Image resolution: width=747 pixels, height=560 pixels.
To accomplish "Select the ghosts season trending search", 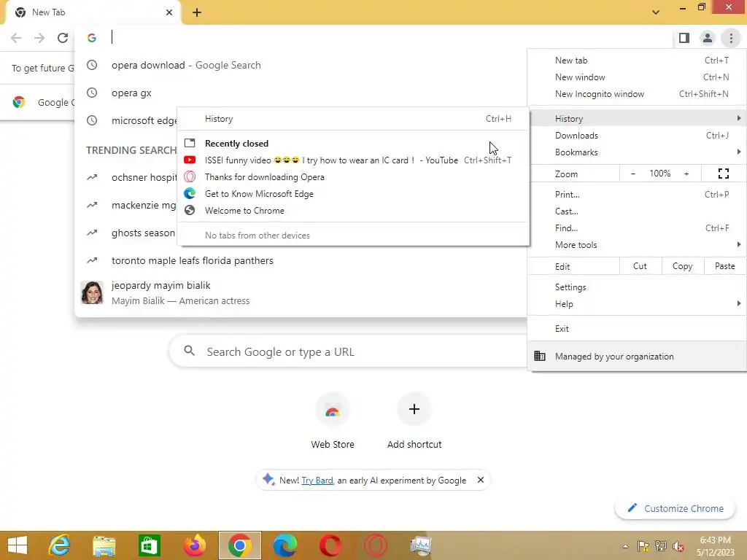I will pyautogui.click(x=126, y=233).
